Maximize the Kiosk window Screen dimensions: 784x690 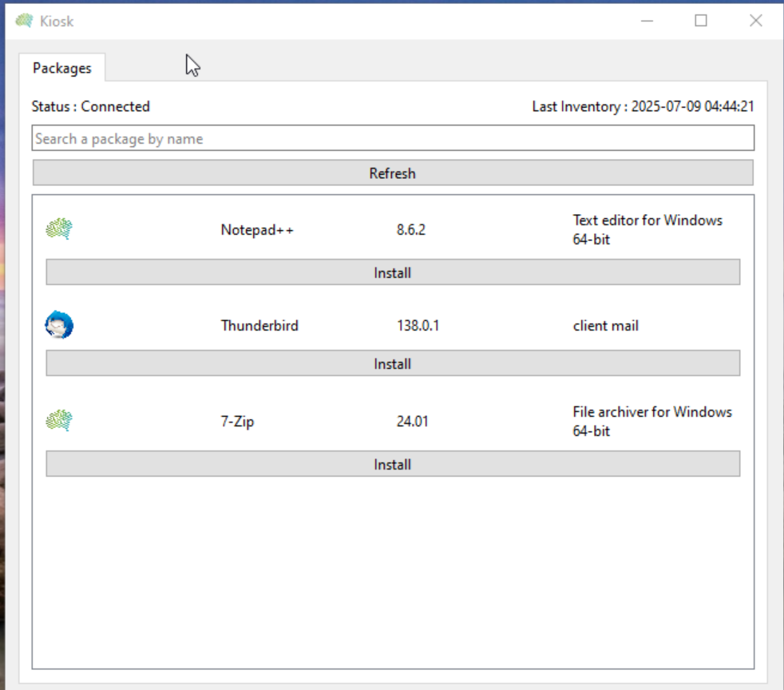[701, 21]
